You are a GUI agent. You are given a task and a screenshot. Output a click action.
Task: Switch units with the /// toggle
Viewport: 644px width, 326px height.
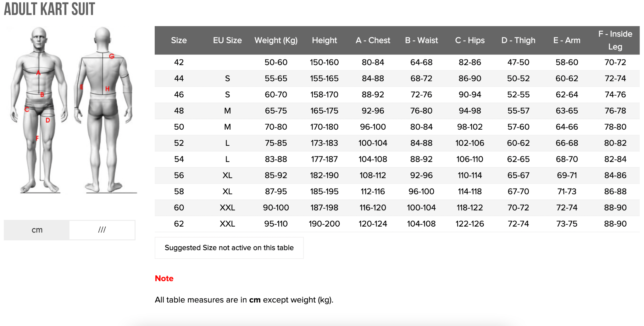tap(102, 230)
